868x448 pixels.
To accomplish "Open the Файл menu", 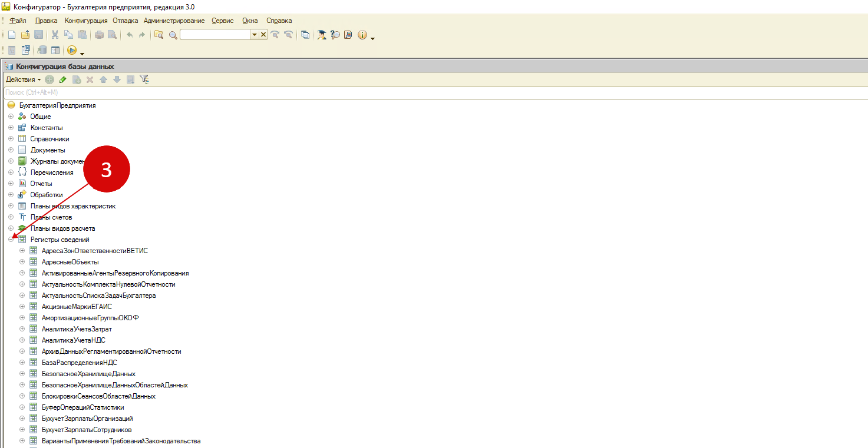I will [x=18, y=21].
